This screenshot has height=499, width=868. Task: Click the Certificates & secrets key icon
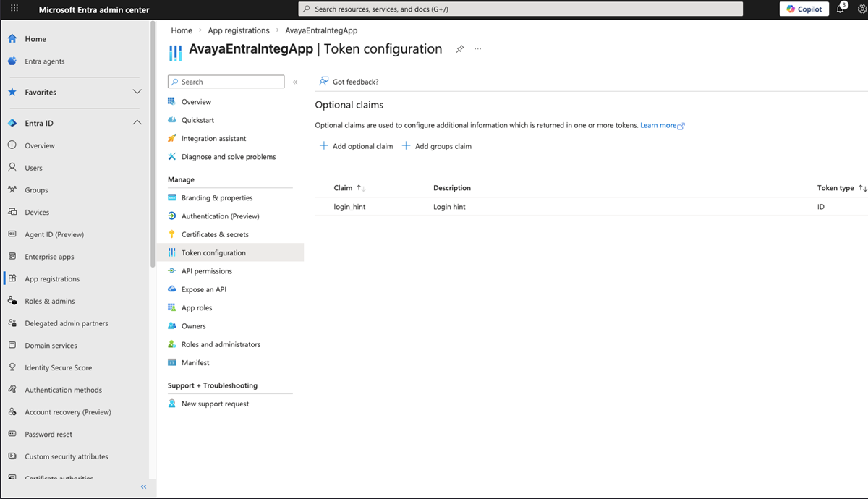tap(172, 234)
